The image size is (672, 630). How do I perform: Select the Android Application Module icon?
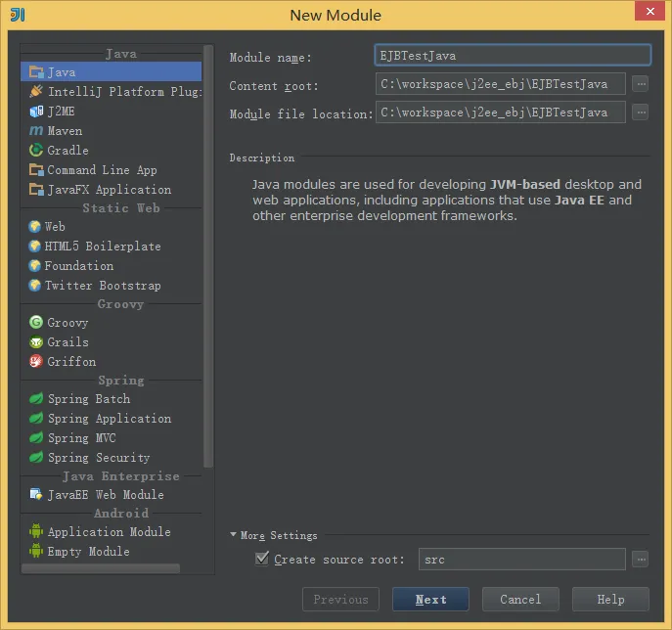[x=36, y=531]
